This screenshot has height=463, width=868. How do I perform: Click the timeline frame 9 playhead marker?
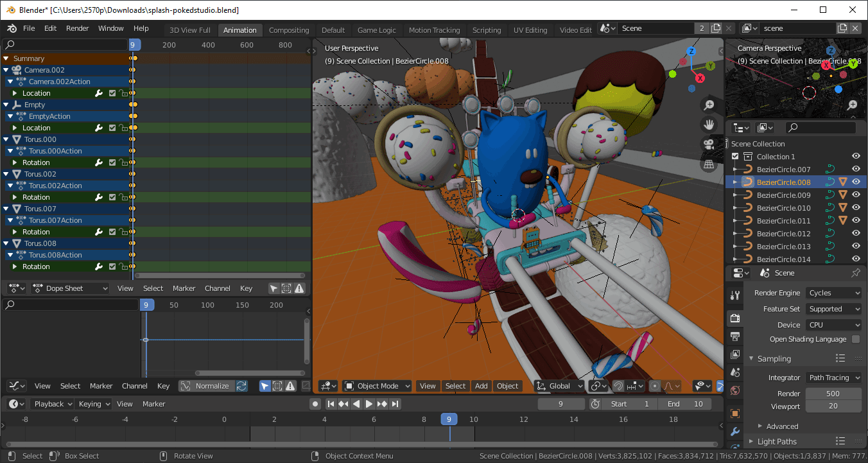(449, 419)
